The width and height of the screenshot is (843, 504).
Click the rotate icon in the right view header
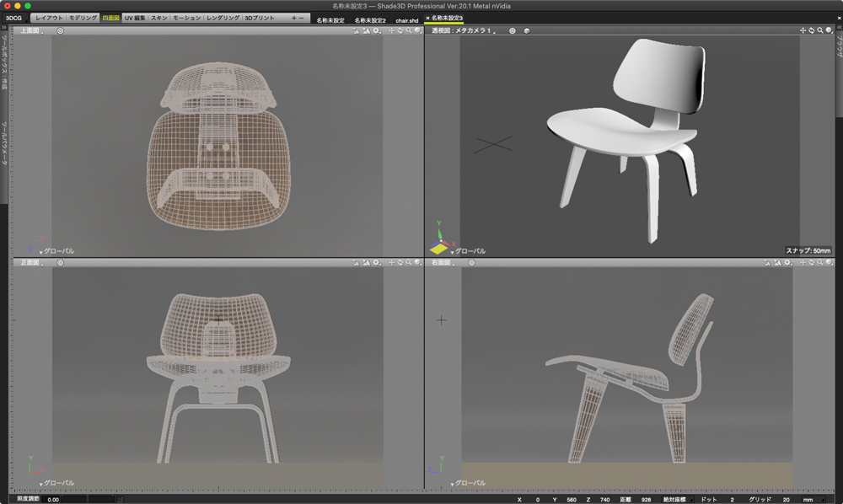pos(811,263)
